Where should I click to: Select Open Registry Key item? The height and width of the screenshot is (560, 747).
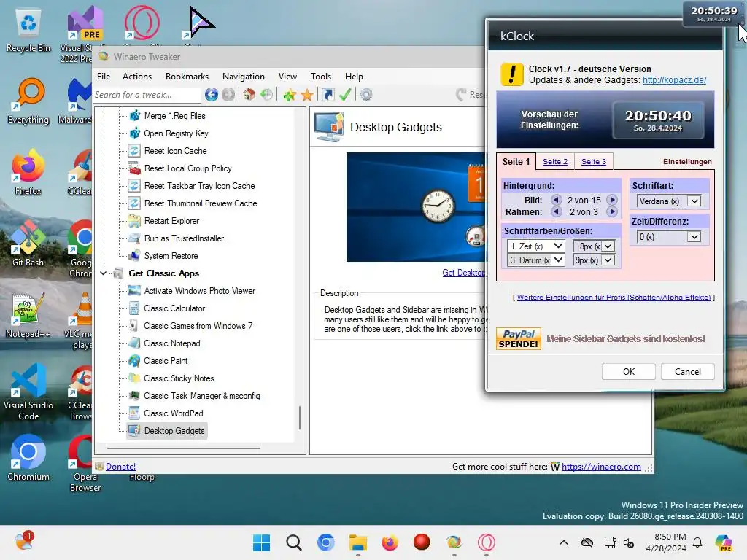coord(176,133)
